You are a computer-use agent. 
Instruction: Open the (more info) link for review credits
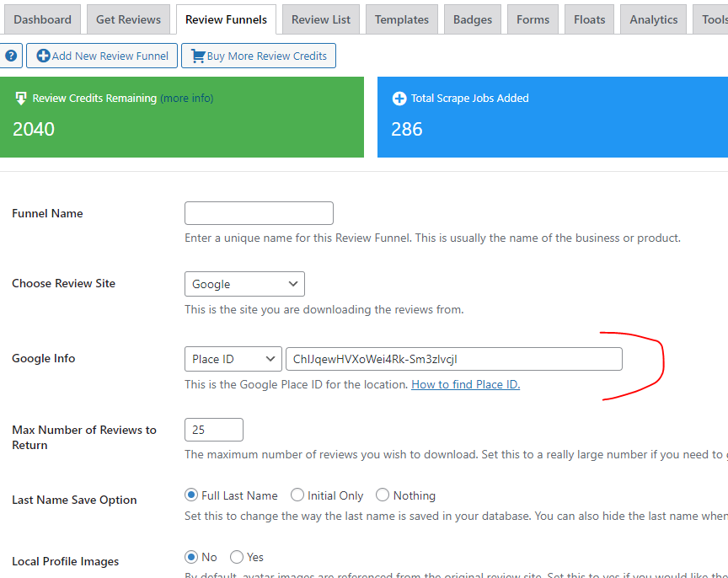point(187,99)
